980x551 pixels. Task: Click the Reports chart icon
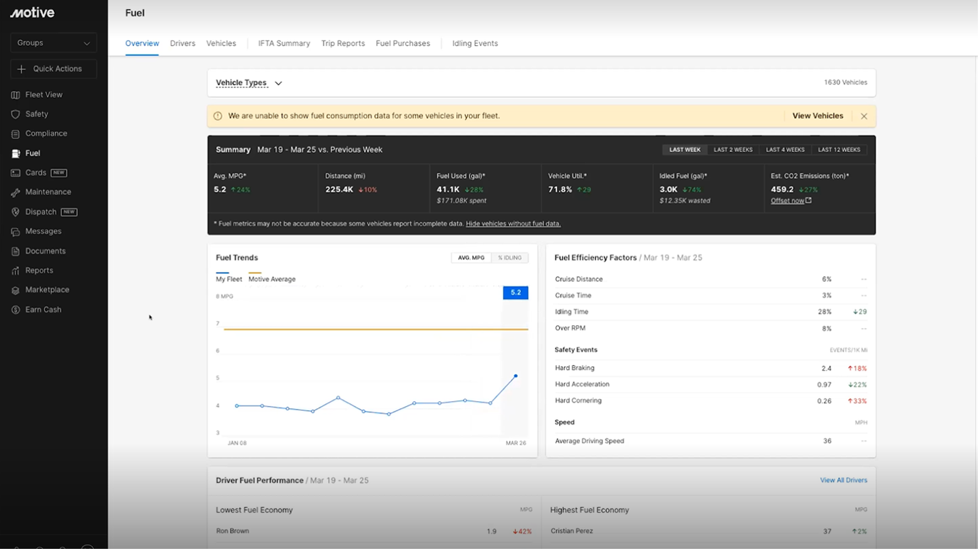pos(16,271)
